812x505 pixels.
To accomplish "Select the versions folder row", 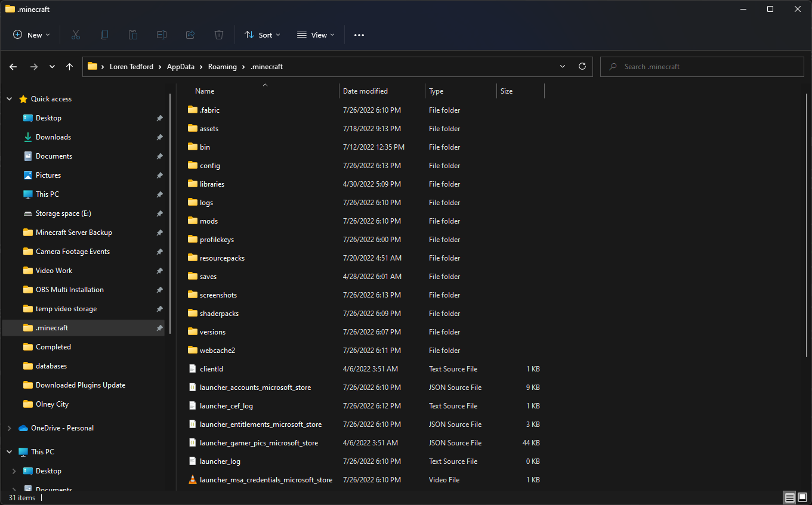I will pos(364,331).
